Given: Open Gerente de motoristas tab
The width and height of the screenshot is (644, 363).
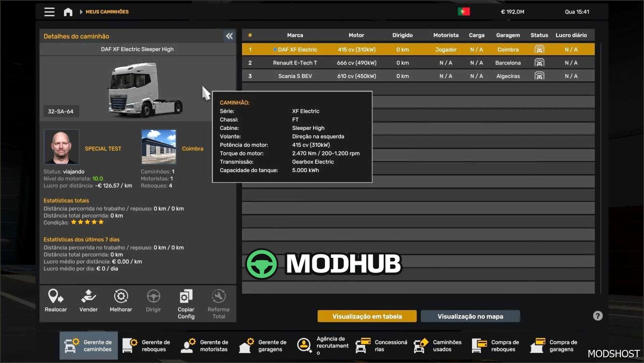Looking at the screenshot, I should click(x=205, y=345).
